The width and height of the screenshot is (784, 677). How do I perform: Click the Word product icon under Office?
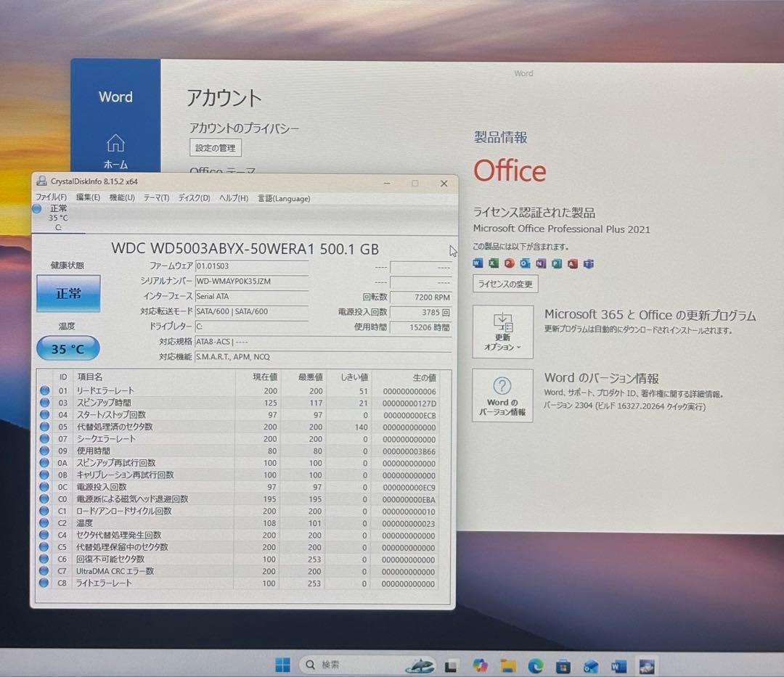(478, 263)
